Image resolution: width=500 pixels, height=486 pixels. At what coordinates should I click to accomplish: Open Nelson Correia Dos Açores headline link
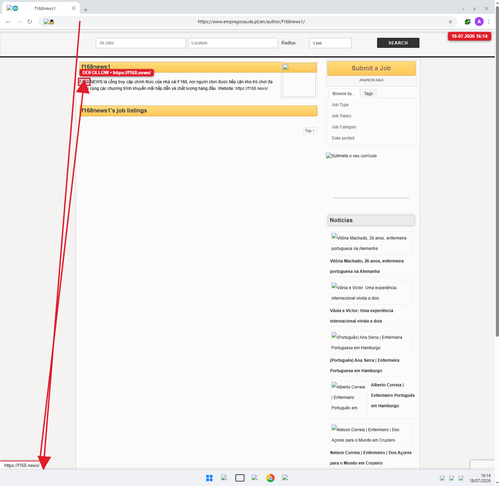[x=371, y=458]
